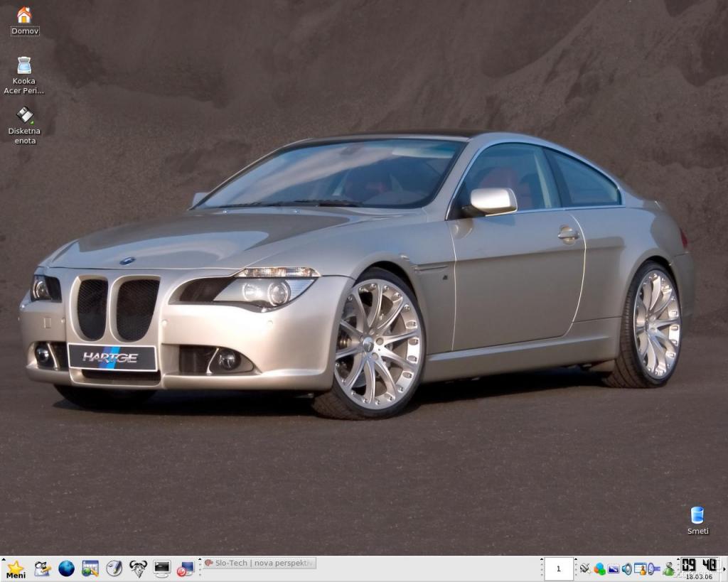
Task: Click the three colored balls tray icon
Action: 599,568
